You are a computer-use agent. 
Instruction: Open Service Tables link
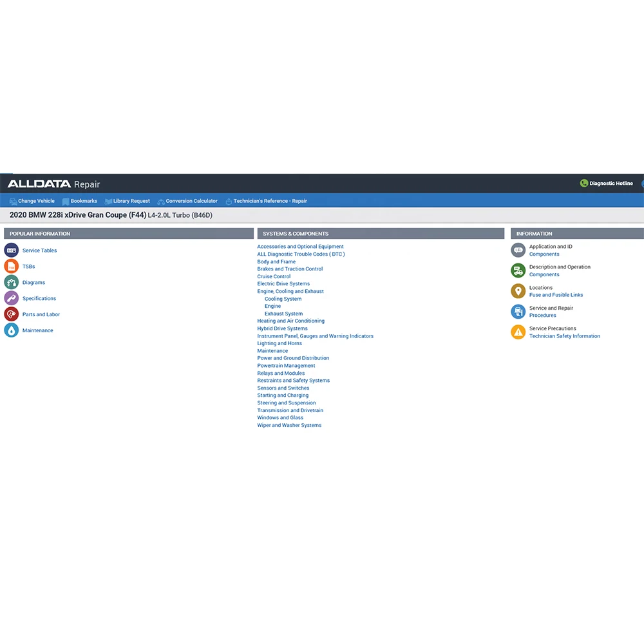tap(39, 250)
